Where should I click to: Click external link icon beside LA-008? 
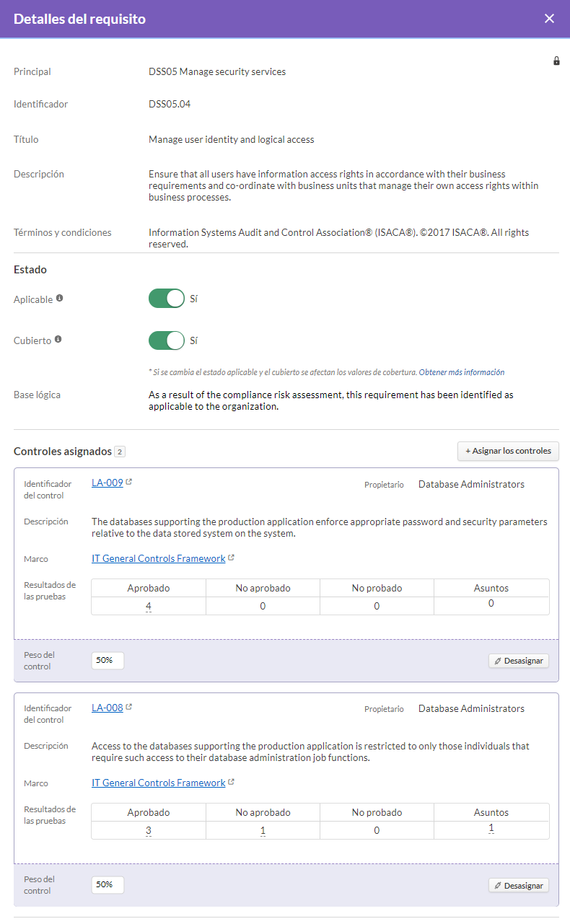tap(129, 707)
